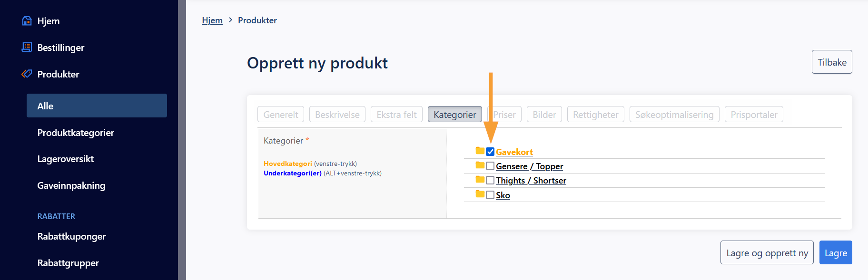868x280 pixels.
Task: Switch to the Generelt tab
Action: [x=281, y=115]
